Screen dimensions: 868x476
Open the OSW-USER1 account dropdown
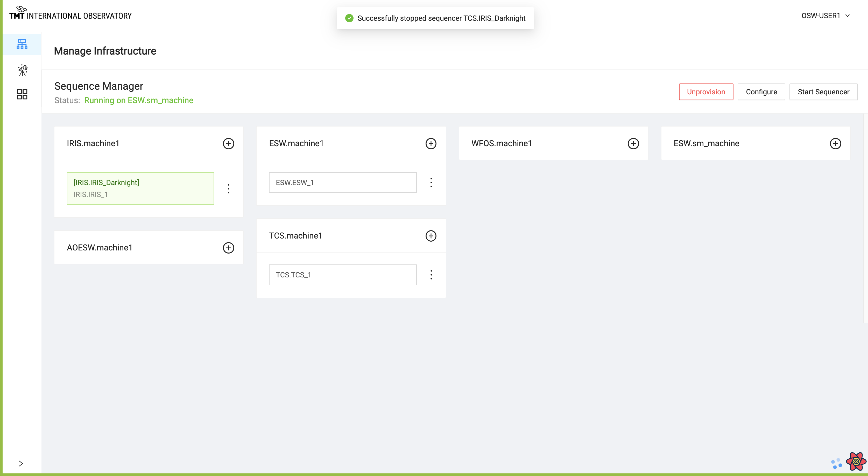(825, 16)
